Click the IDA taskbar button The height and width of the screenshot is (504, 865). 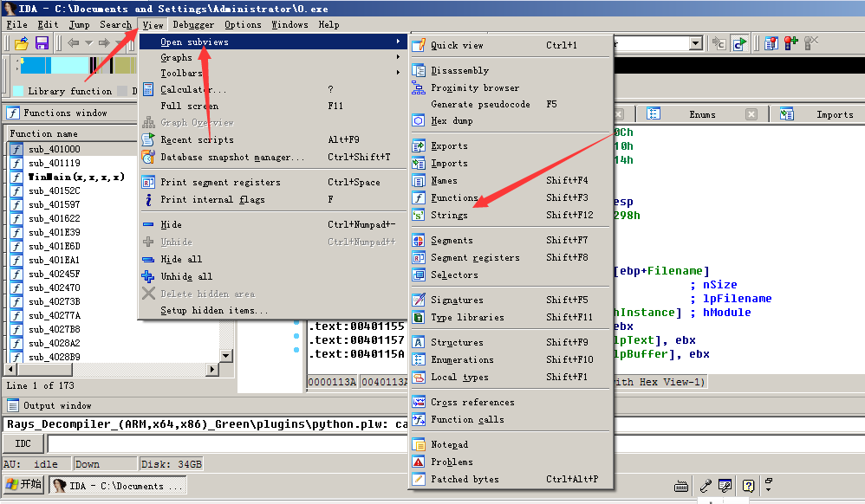click(118, 486)
